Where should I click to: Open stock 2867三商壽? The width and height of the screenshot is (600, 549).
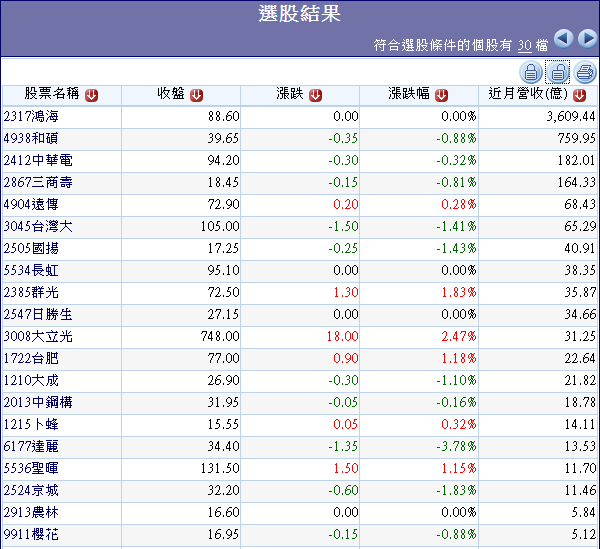[x=38, y=182]
